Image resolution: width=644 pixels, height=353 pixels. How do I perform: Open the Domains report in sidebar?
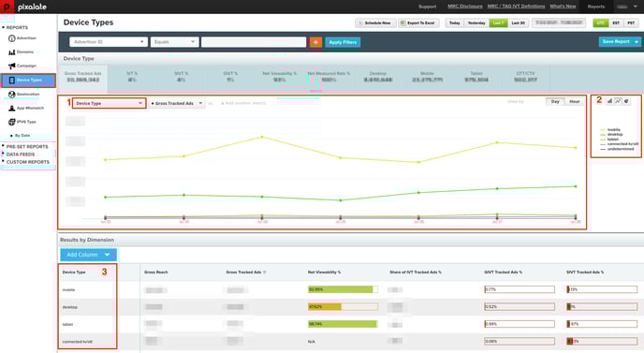pyautogui.click(x=22, y=52)
